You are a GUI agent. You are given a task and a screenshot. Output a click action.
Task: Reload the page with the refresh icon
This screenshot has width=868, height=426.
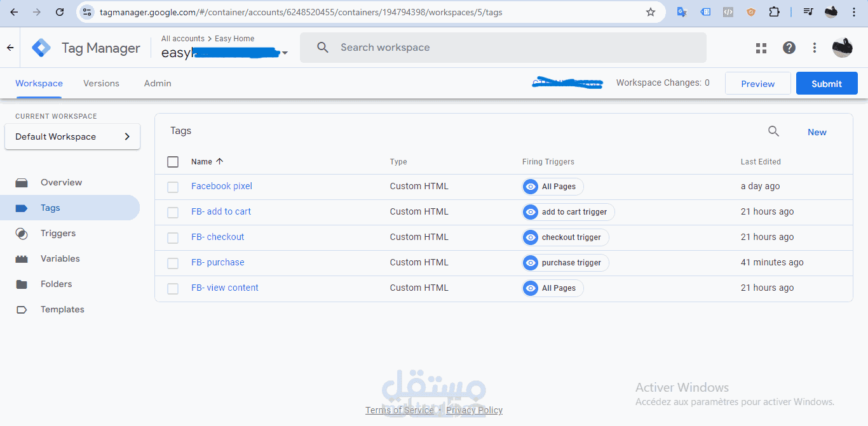click(x=60, y=12)
